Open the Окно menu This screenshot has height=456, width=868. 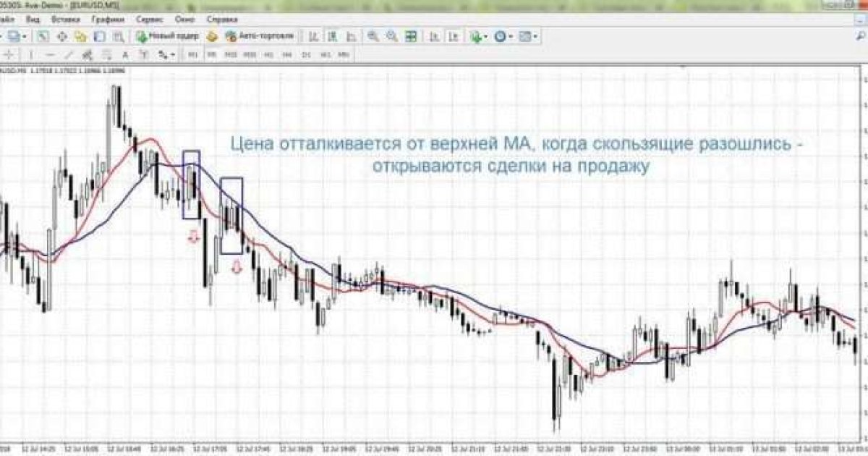coord(185,19)
